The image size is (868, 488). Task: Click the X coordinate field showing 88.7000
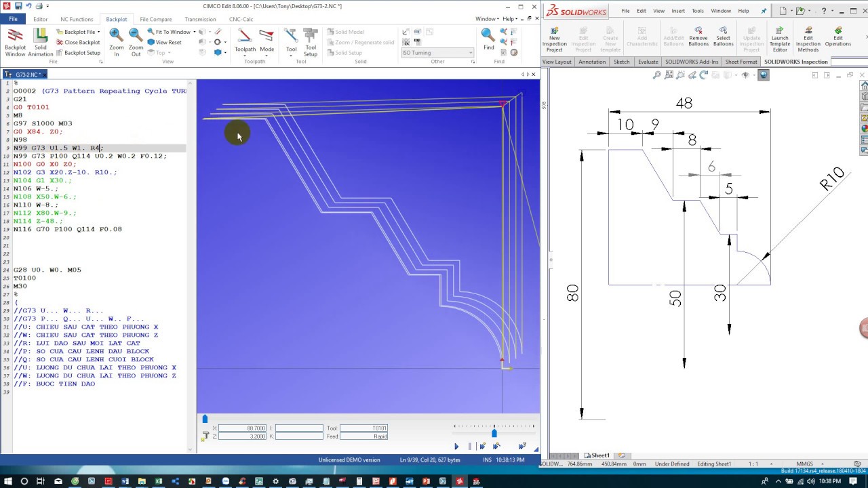[243, 428]
